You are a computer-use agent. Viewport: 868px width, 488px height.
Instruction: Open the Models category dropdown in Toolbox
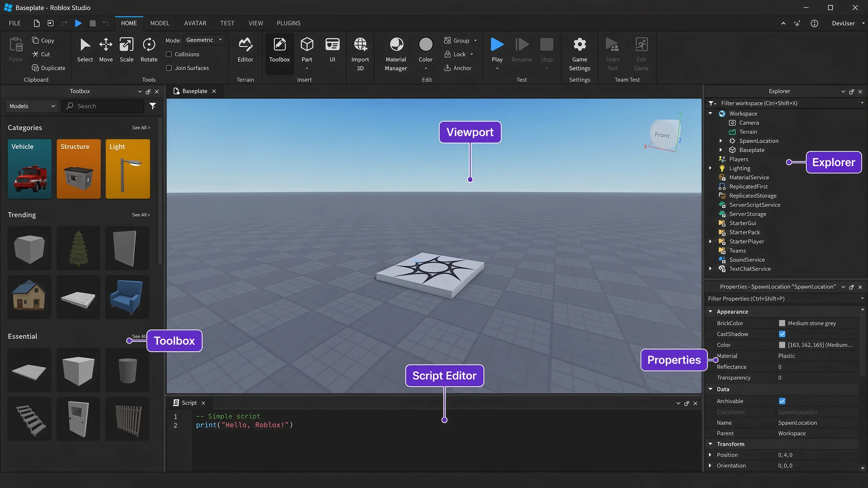click(32, 106)
